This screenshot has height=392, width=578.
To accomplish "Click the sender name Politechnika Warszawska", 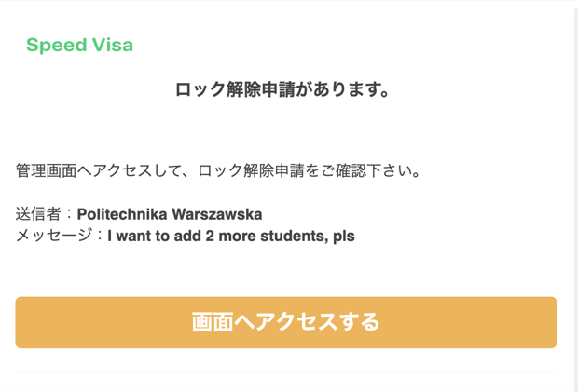I will tap(170, 214).
